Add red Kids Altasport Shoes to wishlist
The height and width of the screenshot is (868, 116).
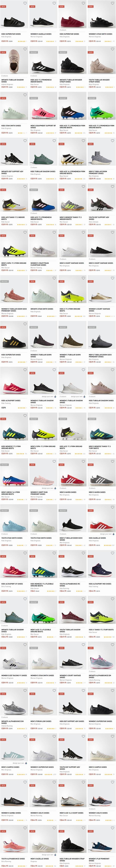(x=25, y=370)
